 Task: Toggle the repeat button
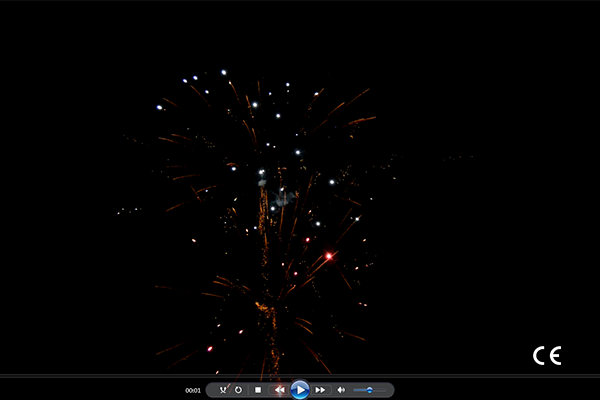pyautogui.click(x=238, y=390)
